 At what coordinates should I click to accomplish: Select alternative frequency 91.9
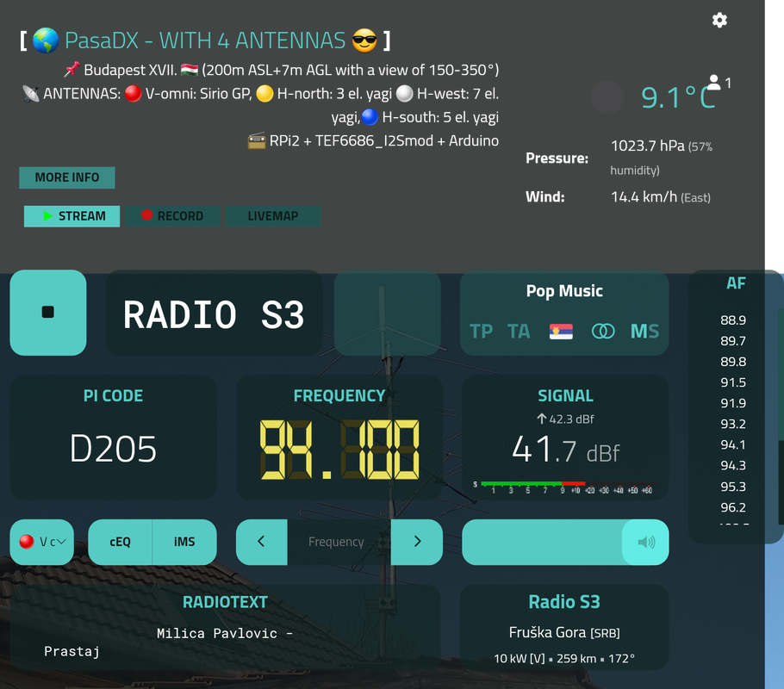coord(733,403)
